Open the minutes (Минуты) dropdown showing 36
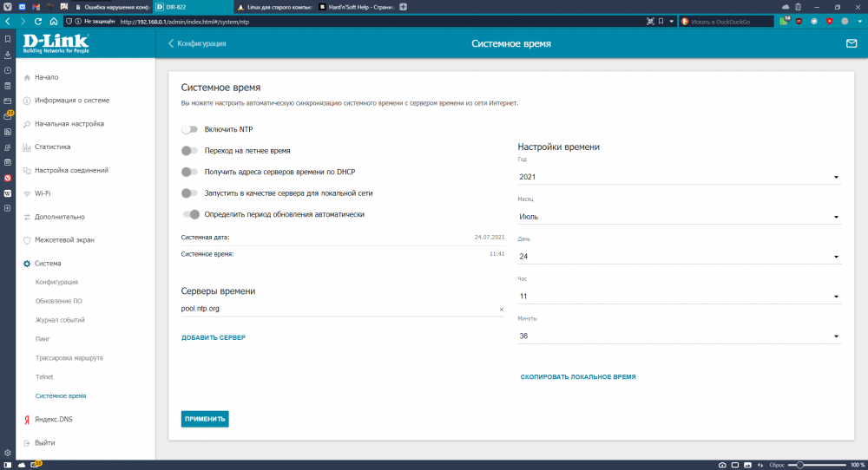 click(x=679, y=336)
